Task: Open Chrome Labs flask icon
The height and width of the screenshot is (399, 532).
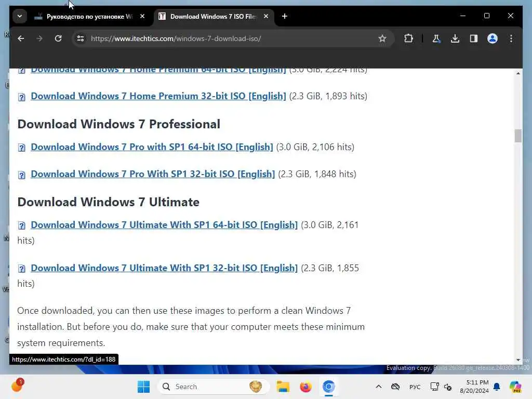Action: click(x=436, y=38)
